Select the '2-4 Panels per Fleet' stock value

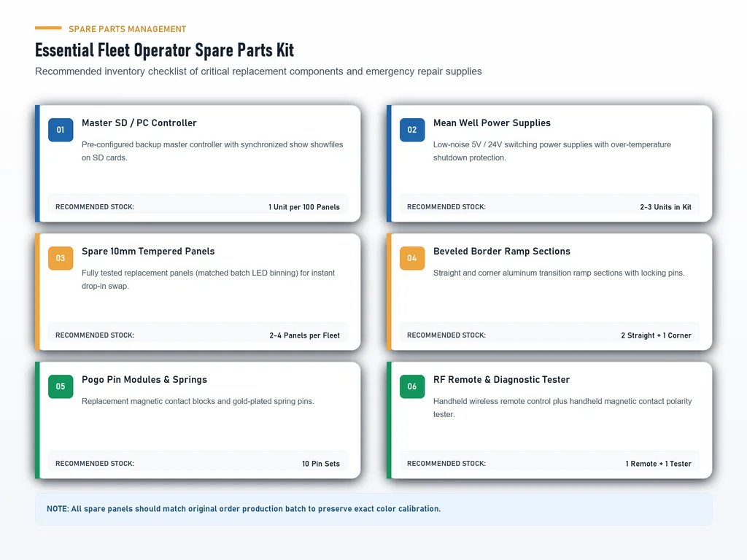click(304, 335)
